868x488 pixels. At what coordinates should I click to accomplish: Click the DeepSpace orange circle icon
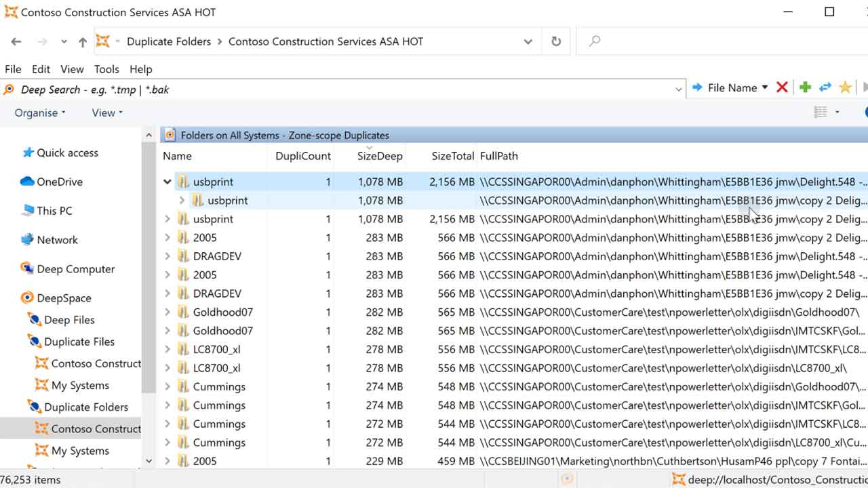(x=27, y=298)
